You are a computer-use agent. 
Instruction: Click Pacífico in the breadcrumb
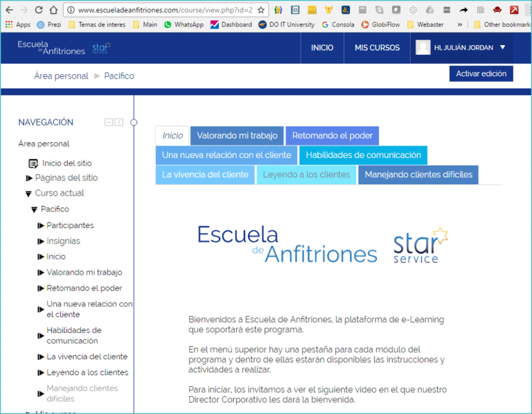119,76
